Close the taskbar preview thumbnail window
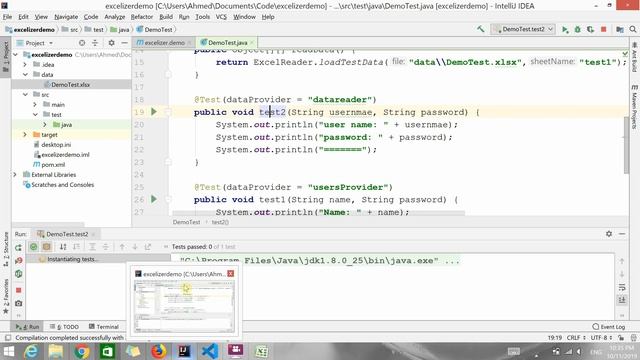This screenshot has width=640, height=360. (x=231, y=273)
